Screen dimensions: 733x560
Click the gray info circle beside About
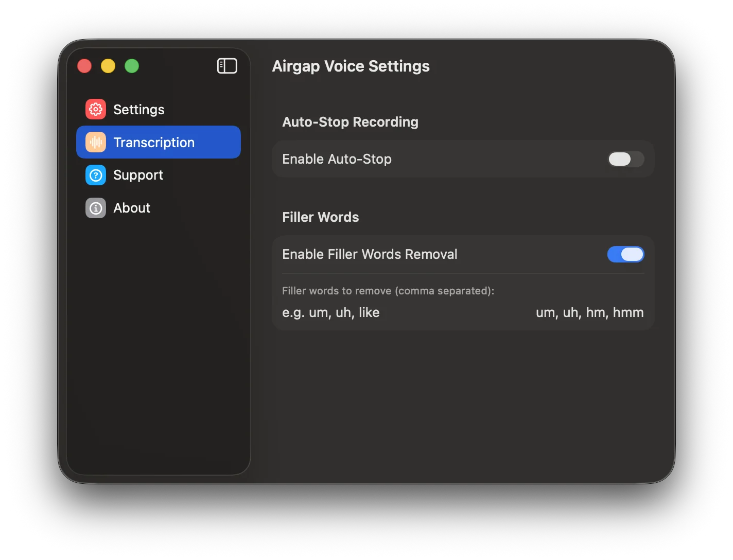(95, 208)
